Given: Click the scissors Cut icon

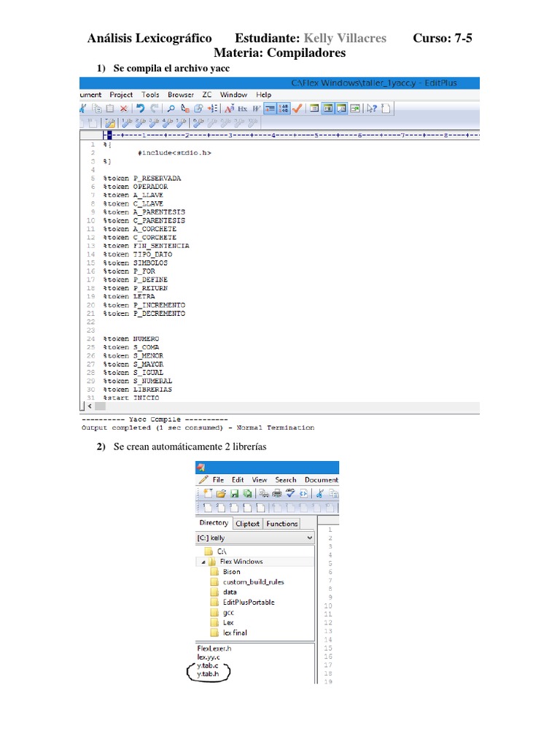Looking at the screenshot, I should [320, 494].
